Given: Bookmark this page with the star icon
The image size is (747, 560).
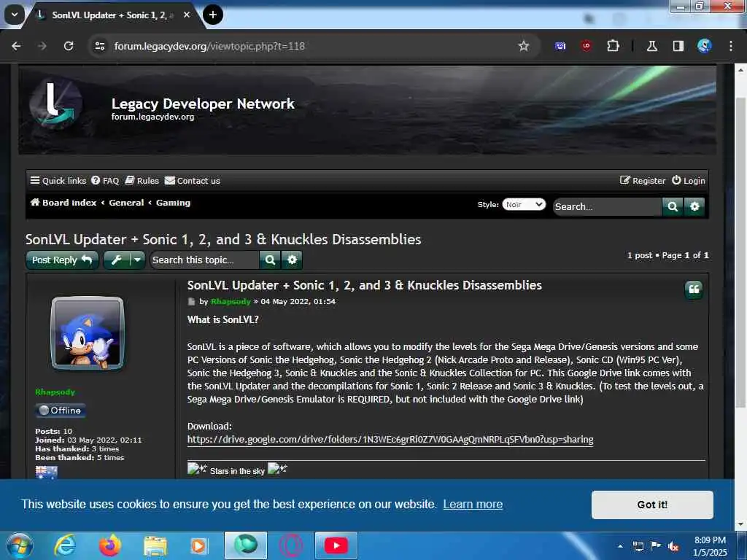Looking at the screenshot, I should point(524,46).
